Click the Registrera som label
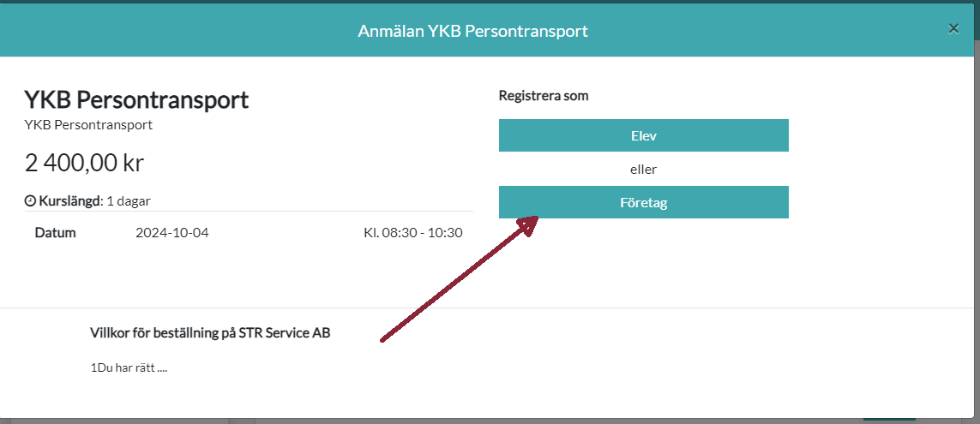 [x=544, y=96]
